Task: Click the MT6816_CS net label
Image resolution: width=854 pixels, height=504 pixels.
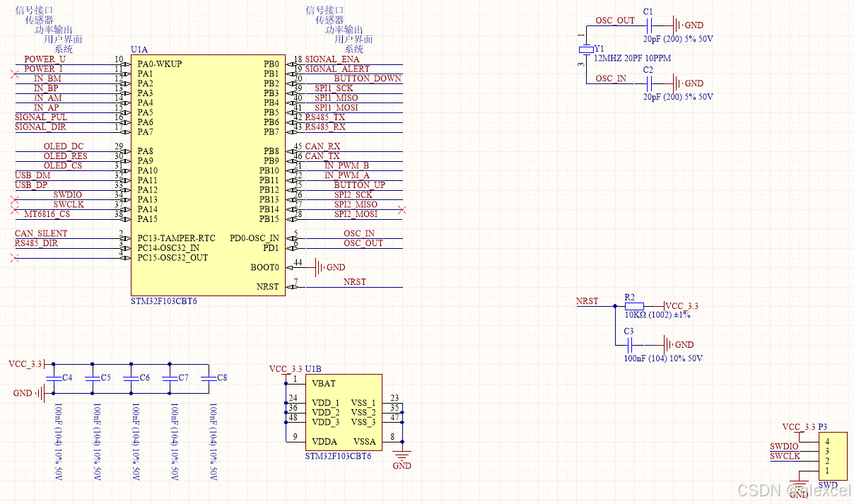Action: pos(47,214)
